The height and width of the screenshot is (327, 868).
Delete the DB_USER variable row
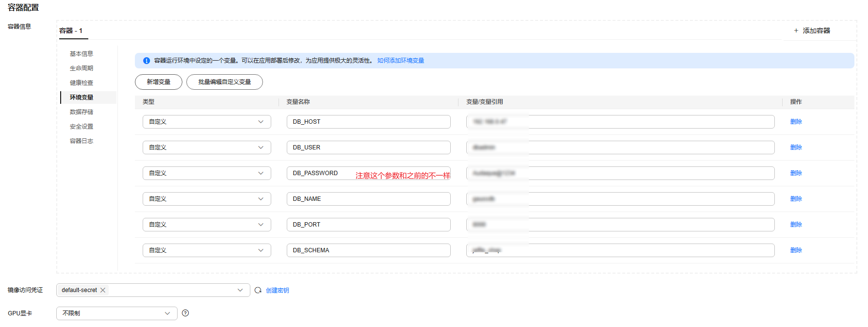[x=796, y=147]
